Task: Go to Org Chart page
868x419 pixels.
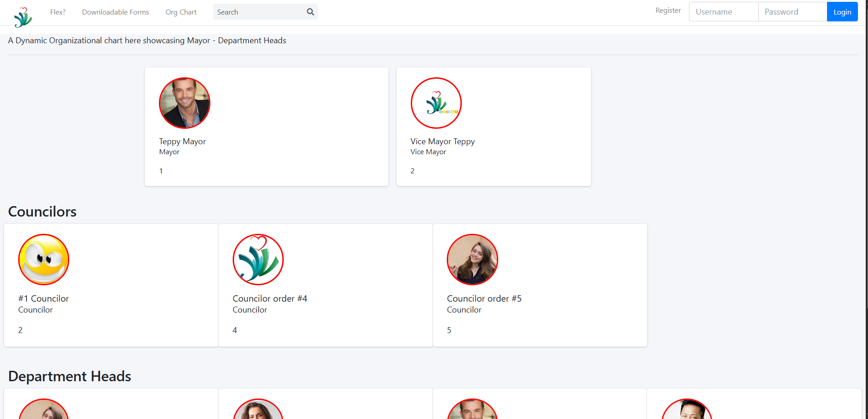Action: click(181, 12)
